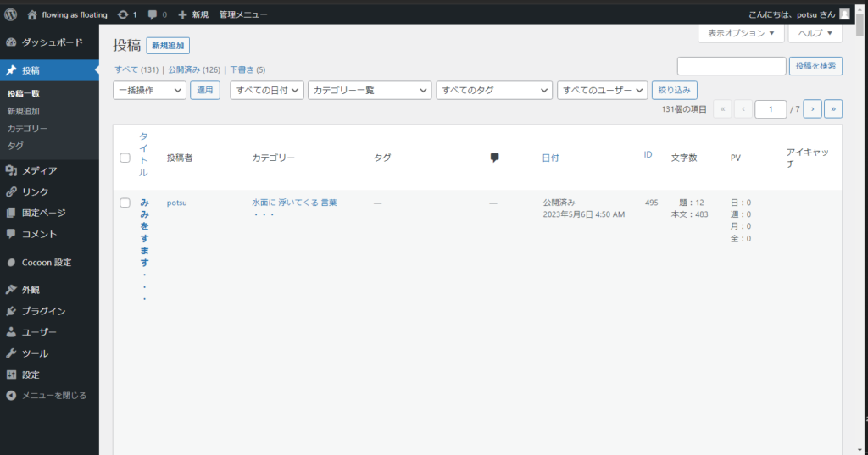
Task: Go to next page of posts
Action: pyautogui.click(x=812, y=108)
